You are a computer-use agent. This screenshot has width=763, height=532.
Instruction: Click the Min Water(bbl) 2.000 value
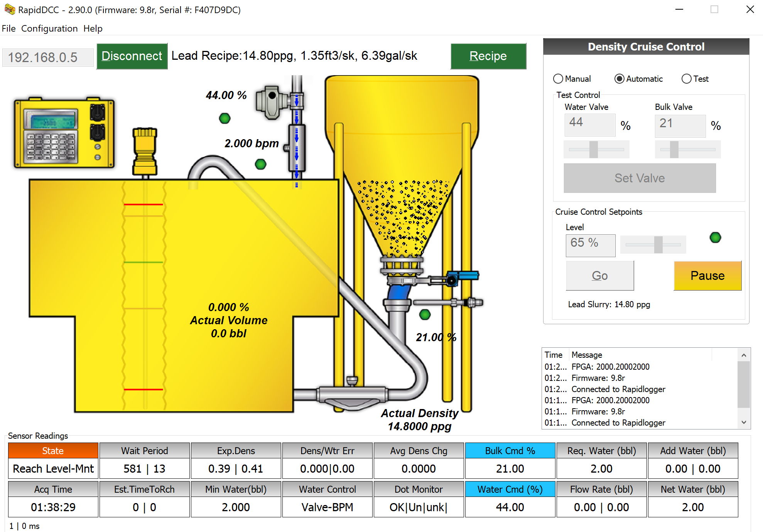[236, 507]
